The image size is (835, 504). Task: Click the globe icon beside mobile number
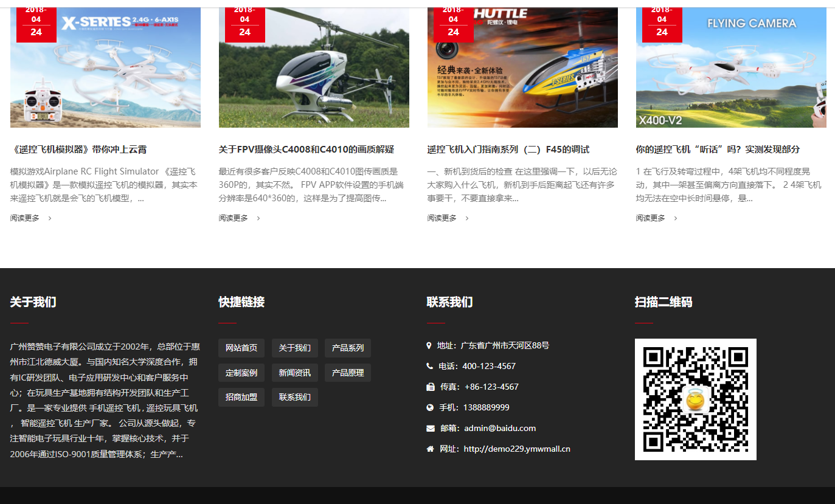430,407
